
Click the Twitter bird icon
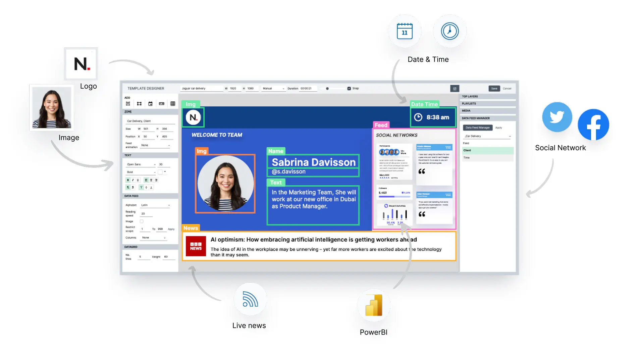coord(557,117)
